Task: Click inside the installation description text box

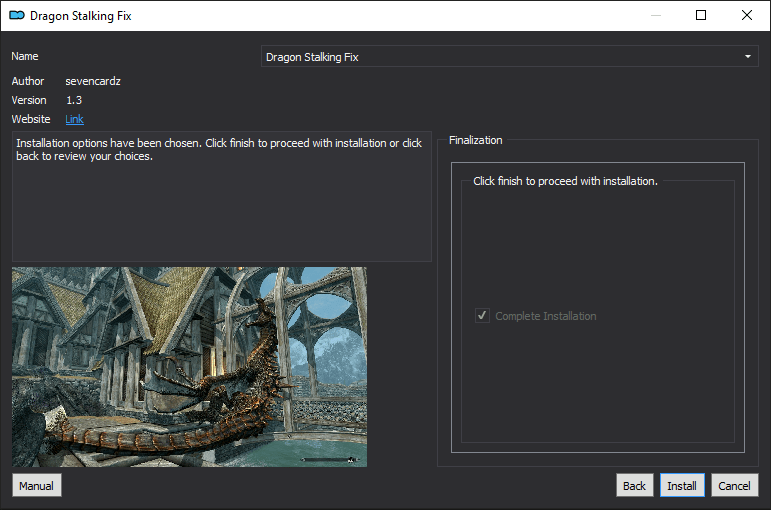Action: [x=222, y=196]
